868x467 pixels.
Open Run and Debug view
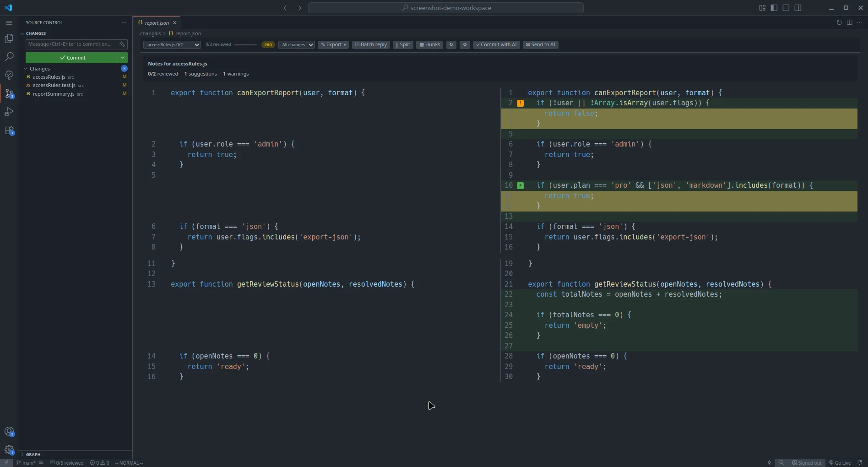[9, 112]
